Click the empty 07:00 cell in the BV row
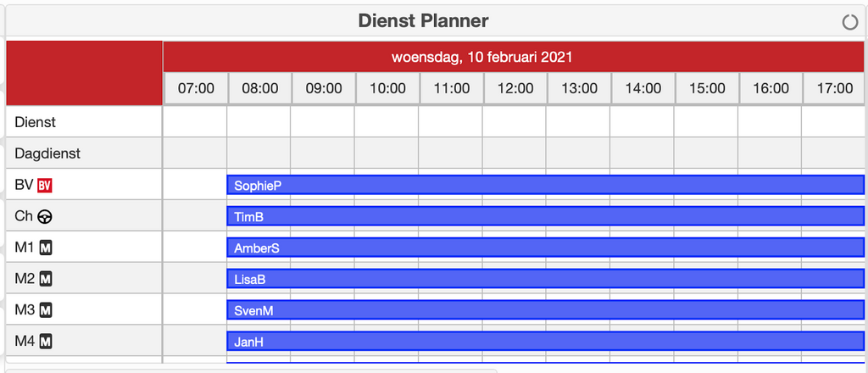 coord(195,185)
